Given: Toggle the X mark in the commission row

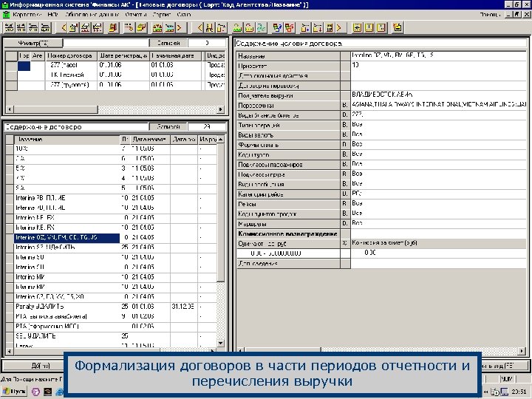Looking at the screenshot, I should tap(345, 243).
